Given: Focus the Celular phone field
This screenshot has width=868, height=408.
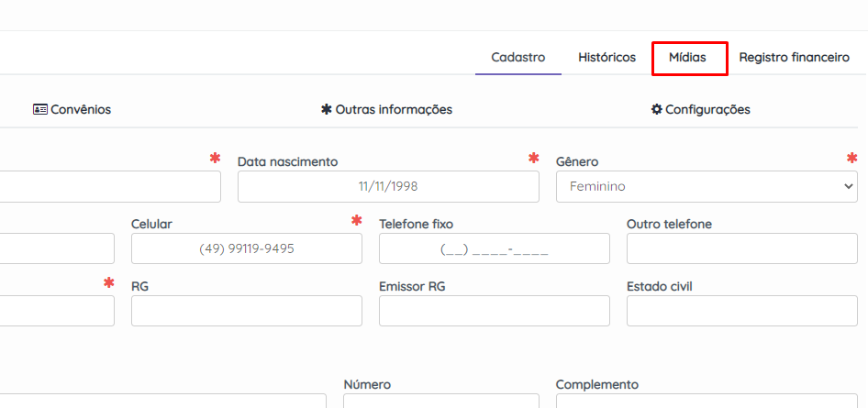Looking at the screenshot, I should pyautogui.click(x=246, y=248).
